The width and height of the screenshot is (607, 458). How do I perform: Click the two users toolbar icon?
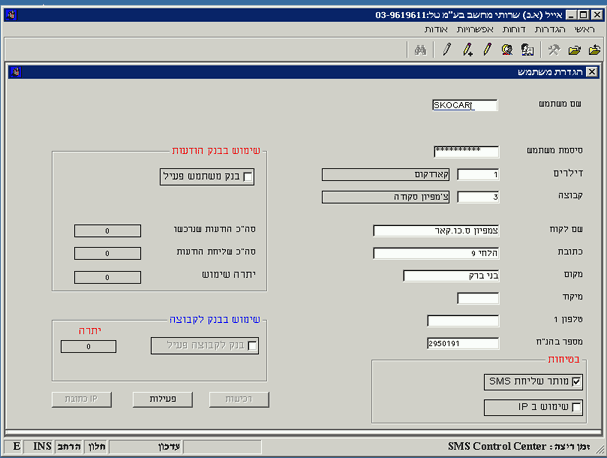[x=527, y=50]
